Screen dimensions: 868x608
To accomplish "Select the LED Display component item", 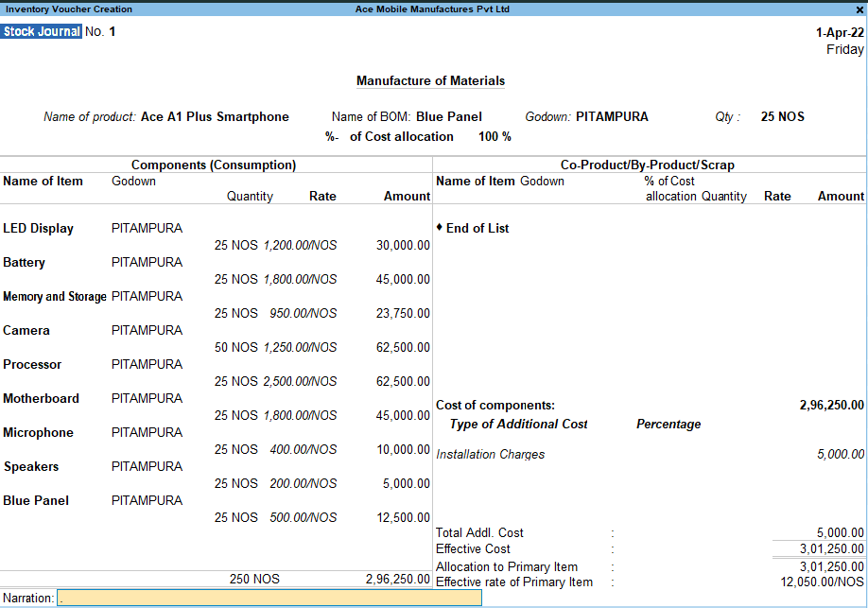I will click(38, 229).
